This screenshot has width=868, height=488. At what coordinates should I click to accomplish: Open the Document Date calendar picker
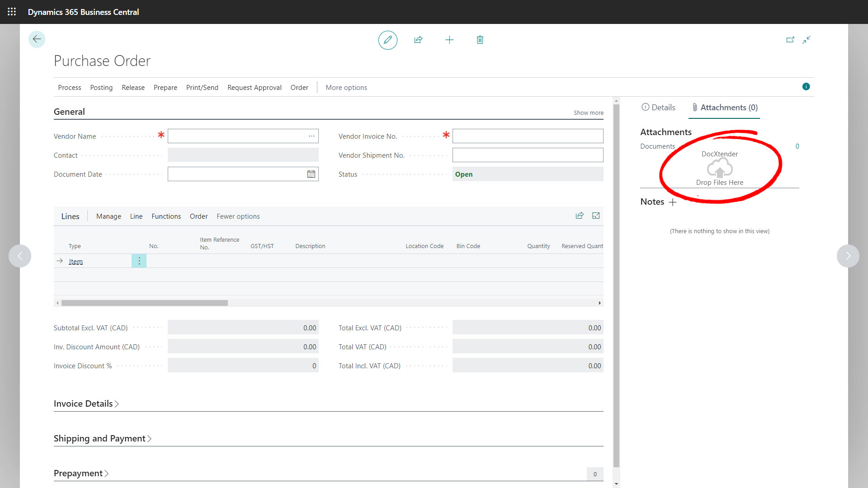tap(311, 174)
